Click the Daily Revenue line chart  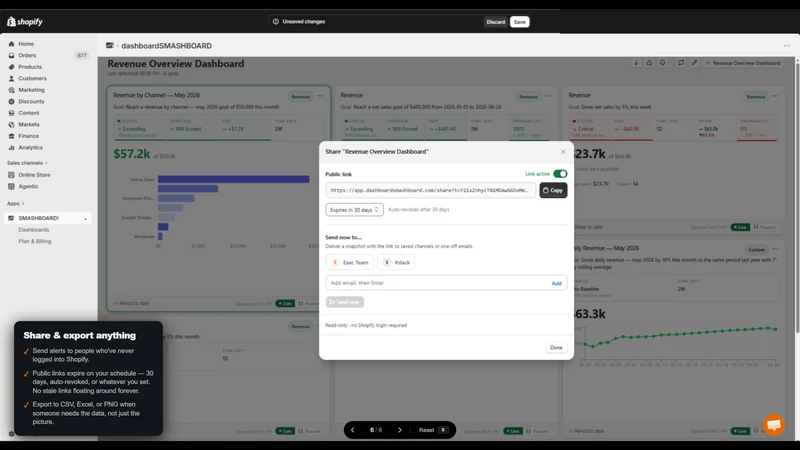(x=680, y=337)
